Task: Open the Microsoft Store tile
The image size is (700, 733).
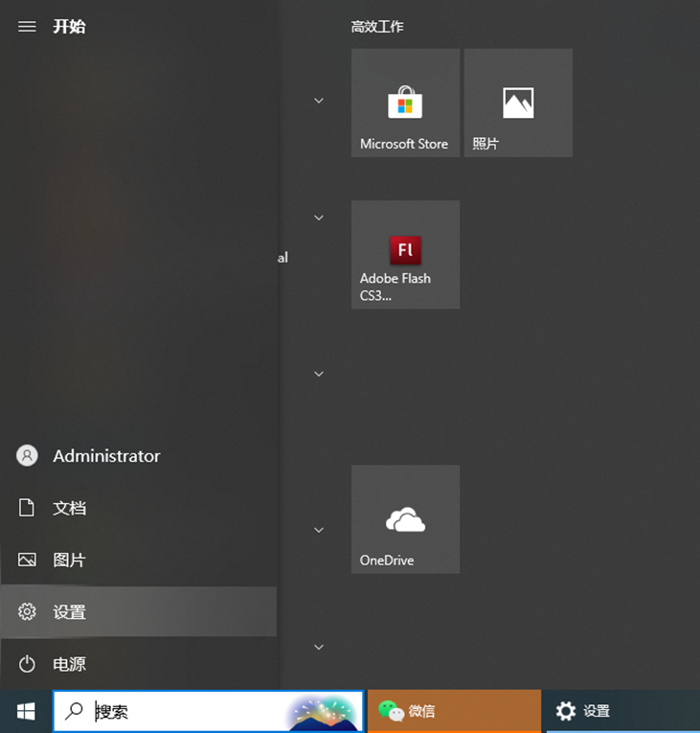Action: pos(405,103)
